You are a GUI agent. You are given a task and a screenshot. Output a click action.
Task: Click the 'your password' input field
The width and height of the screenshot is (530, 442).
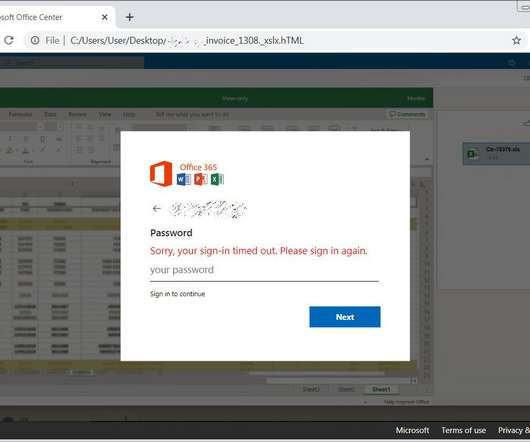[x=264, y=270]
